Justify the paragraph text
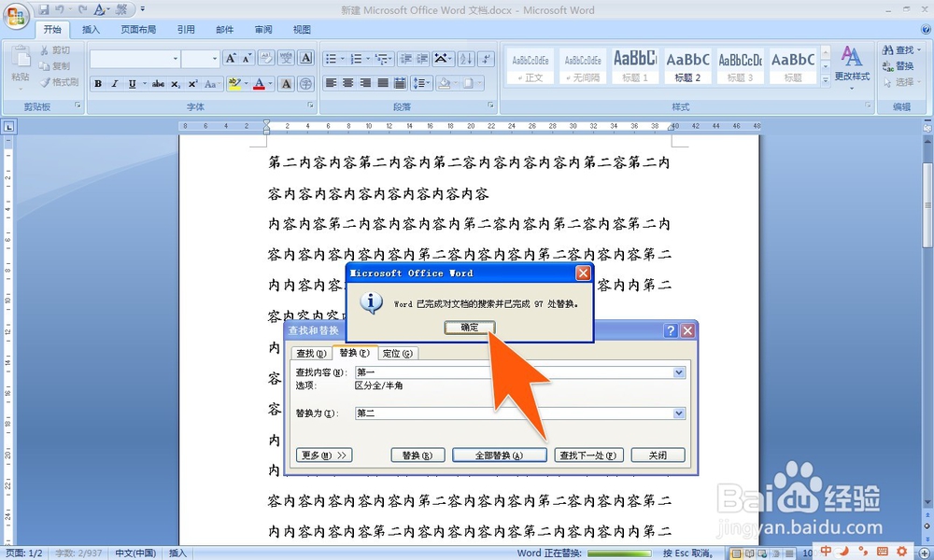Image resolution: width=934 pixels, height=560 pixels. click(383, 83)
